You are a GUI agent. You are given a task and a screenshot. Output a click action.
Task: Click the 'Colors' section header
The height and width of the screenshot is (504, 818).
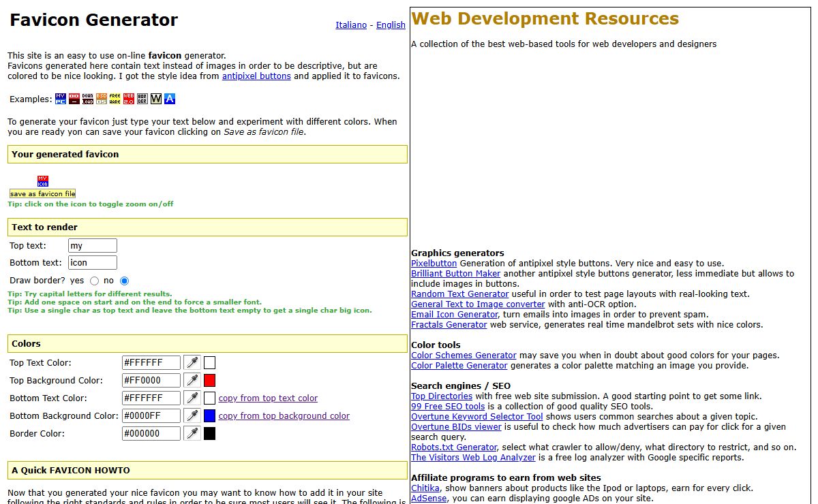tap(207, 344)
